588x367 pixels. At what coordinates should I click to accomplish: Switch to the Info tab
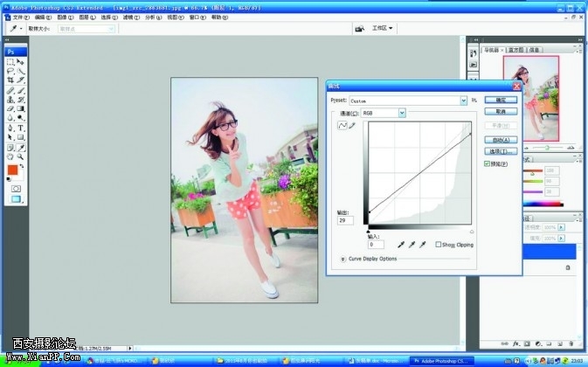[534, 50]
